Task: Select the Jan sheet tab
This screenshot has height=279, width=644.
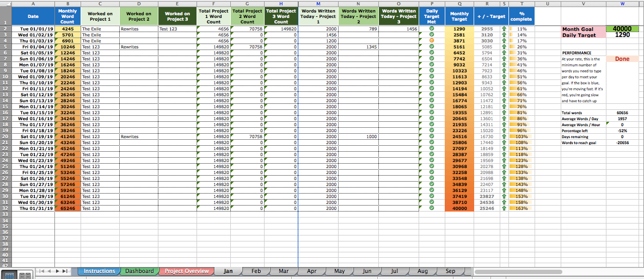Action: [x=228, y=271]
